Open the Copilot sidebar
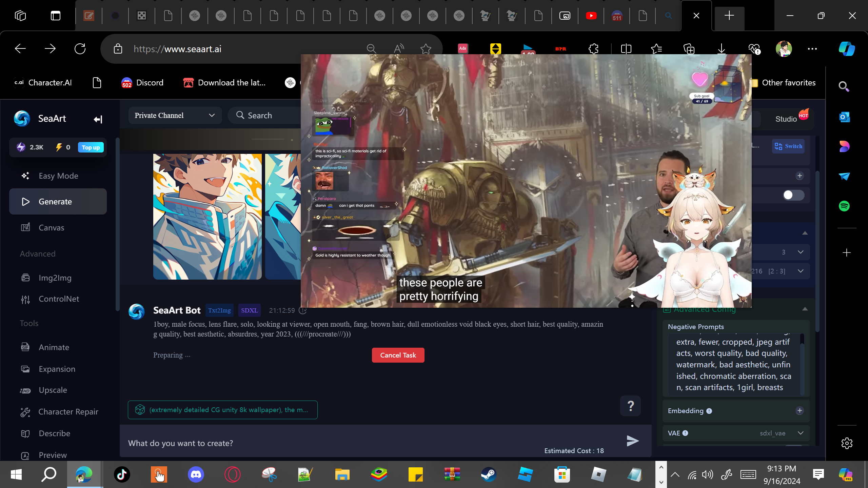 click(847, 49)
